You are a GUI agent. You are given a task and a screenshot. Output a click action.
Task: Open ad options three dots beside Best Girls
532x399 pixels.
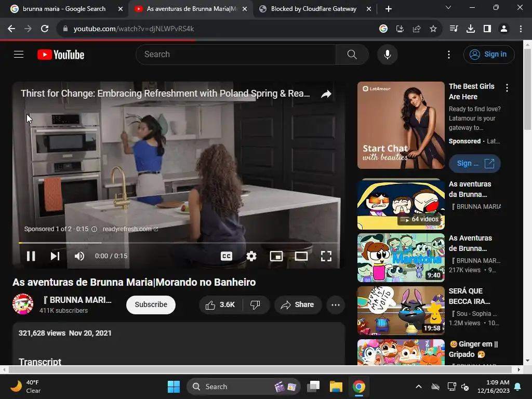tap(507, 88)
